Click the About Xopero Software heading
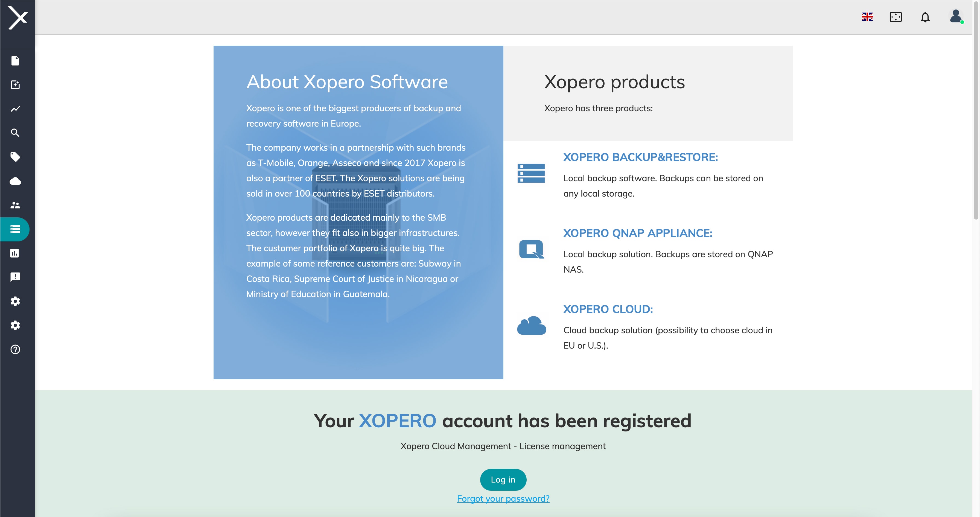Screen dimensions: 980x517 347,82
